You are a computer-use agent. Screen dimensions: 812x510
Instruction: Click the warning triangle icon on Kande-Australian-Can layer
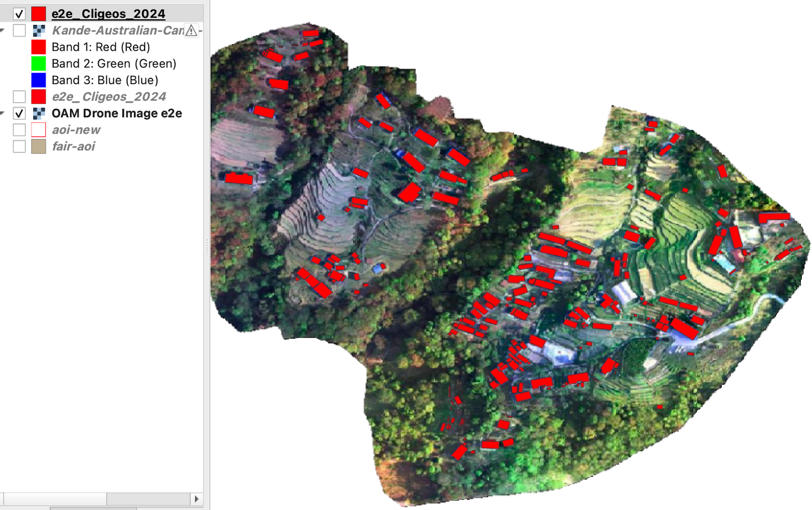pos(191,30)
